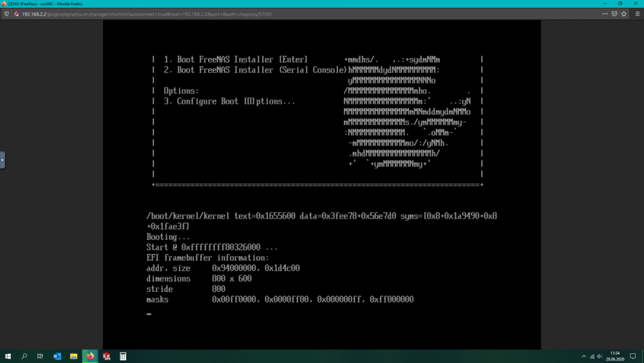Click the tracking protection shield icon

6,14
